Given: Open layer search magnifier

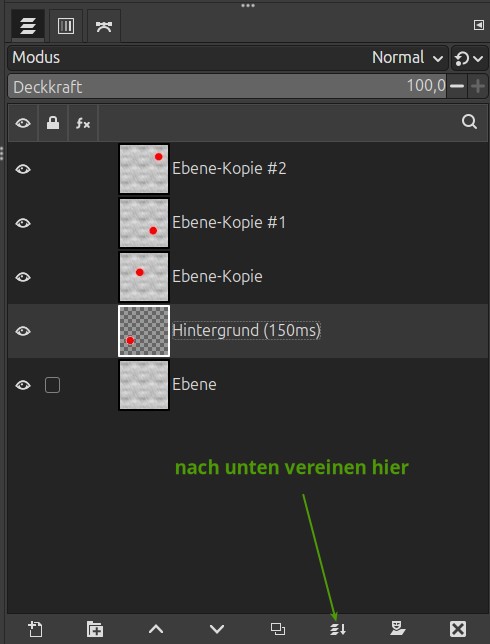Looking at the screenshot, I should 469,122.
